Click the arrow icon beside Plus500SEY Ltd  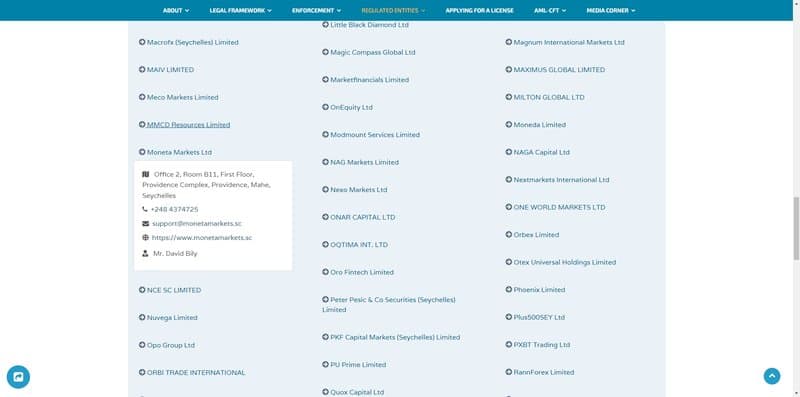(509, 317)
